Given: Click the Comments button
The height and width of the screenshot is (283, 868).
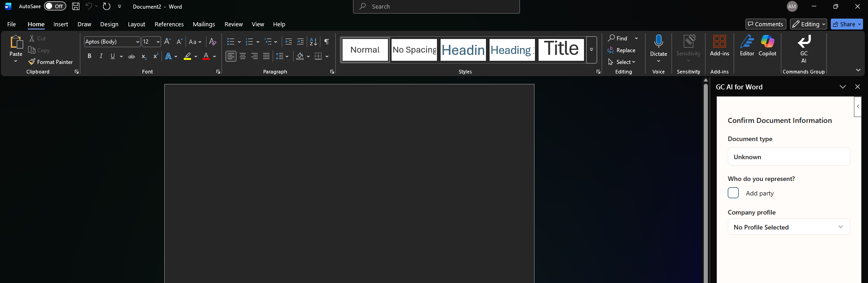Looking at the screenshot, I should [765, 24].
